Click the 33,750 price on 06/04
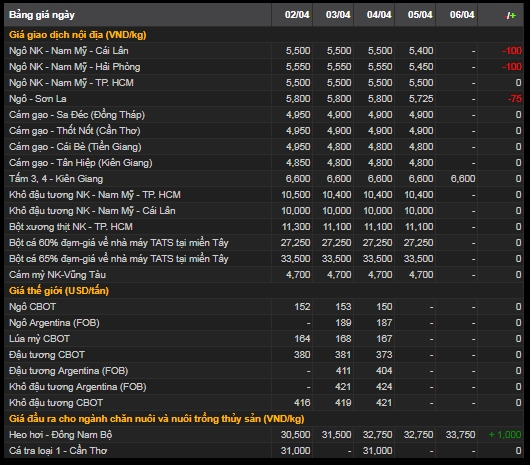 click(460, 435)
